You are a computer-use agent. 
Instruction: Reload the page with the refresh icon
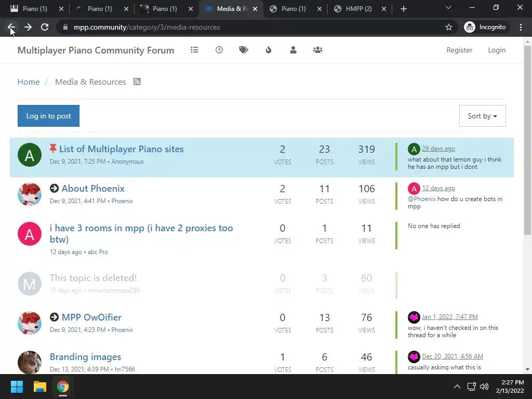click(45, 27)
